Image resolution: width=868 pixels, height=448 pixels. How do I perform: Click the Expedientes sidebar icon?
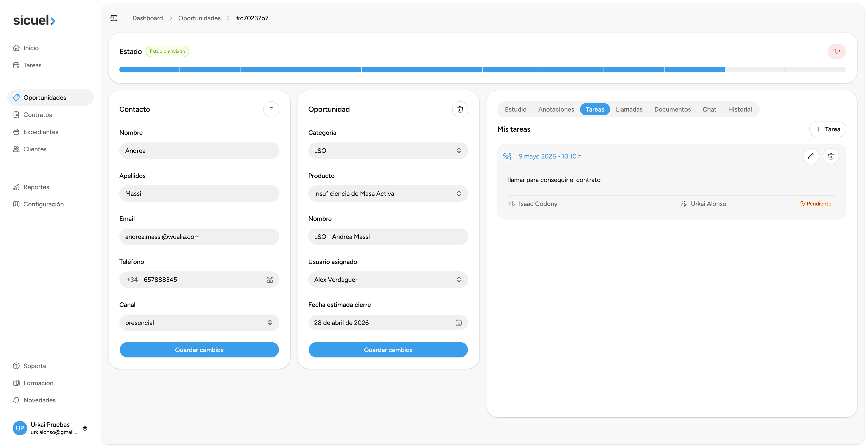point(16,132)
